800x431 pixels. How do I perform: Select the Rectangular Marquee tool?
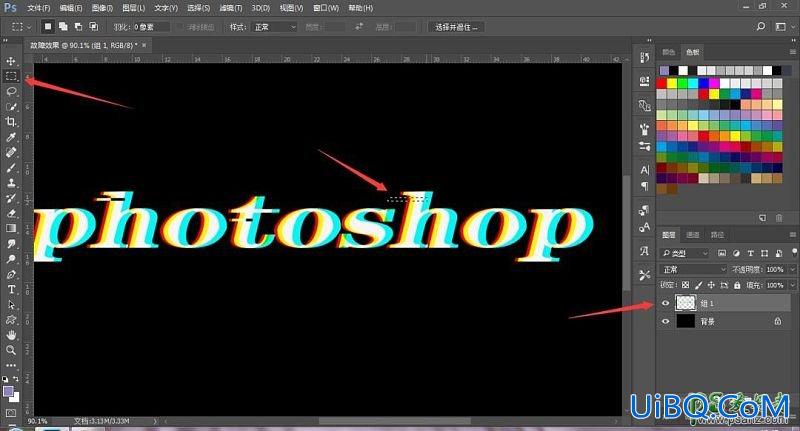[x=11, y=77]
